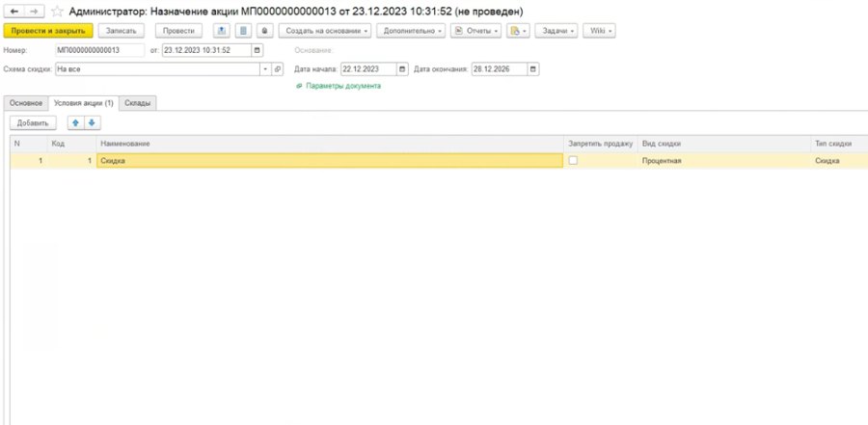Click the Тип скидки cell 'Скидка'

point(839,161)
